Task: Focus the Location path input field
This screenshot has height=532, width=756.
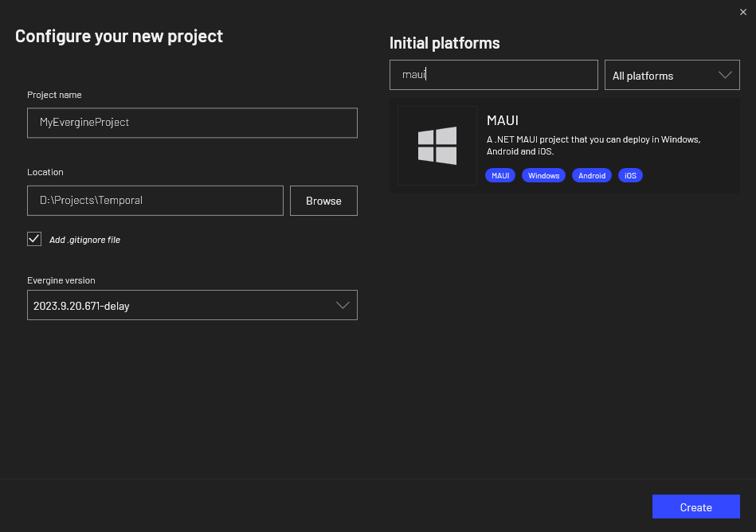Action: click(155, 201)
